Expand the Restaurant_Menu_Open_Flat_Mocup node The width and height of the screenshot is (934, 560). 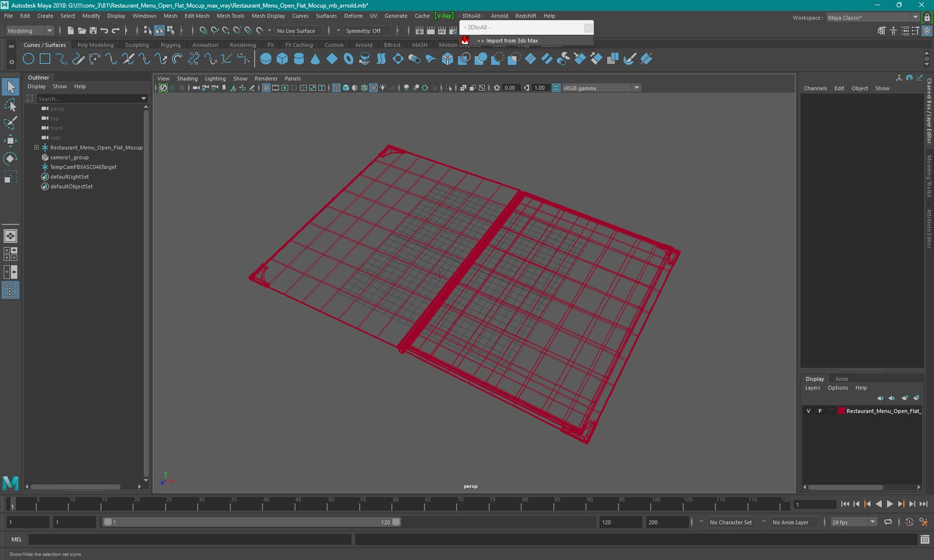tap(37, 147)
